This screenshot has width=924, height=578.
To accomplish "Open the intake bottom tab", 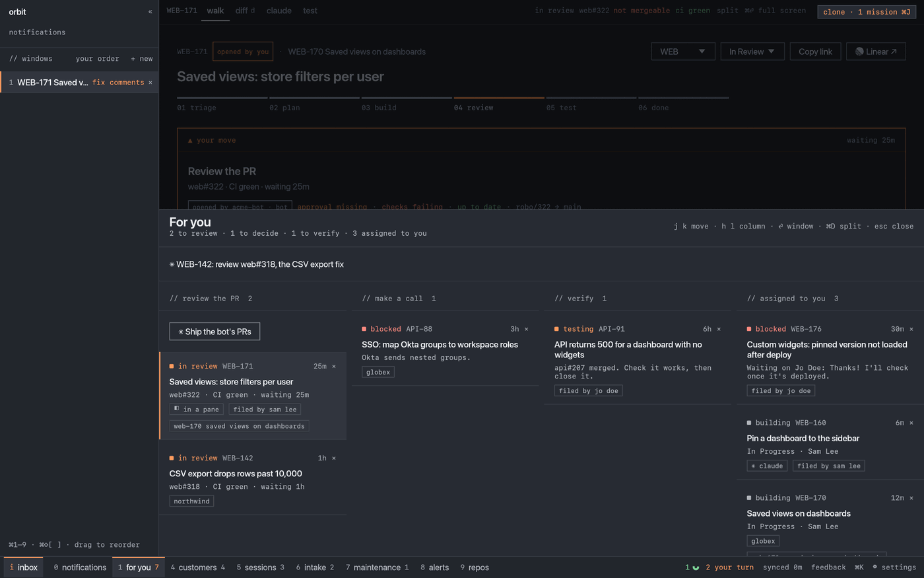I will [315, 567].
